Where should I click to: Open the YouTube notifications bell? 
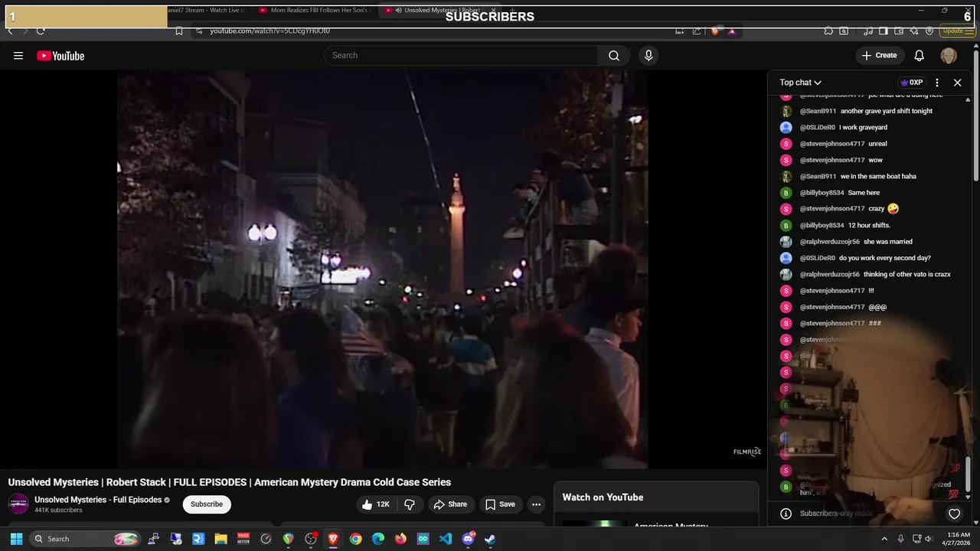pyautogui.click(x=920, y=55)
